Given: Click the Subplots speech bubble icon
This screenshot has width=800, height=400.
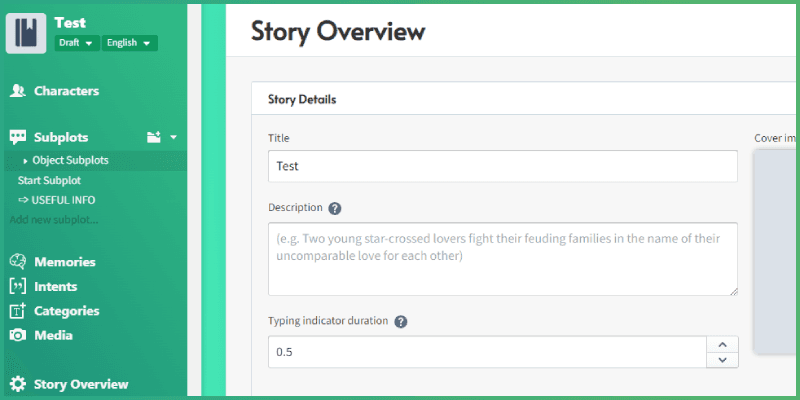Looking at the screenshot, I should [x=17, y=138].
